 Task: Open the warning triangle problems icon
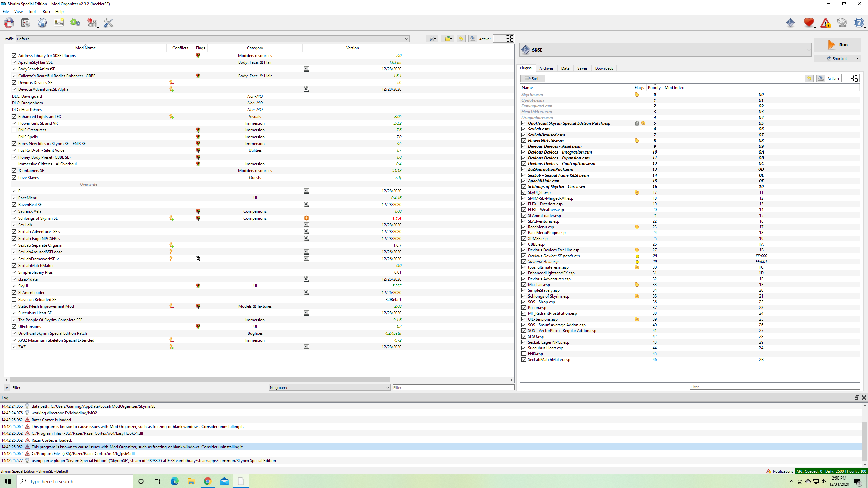(x=826, y=23)
